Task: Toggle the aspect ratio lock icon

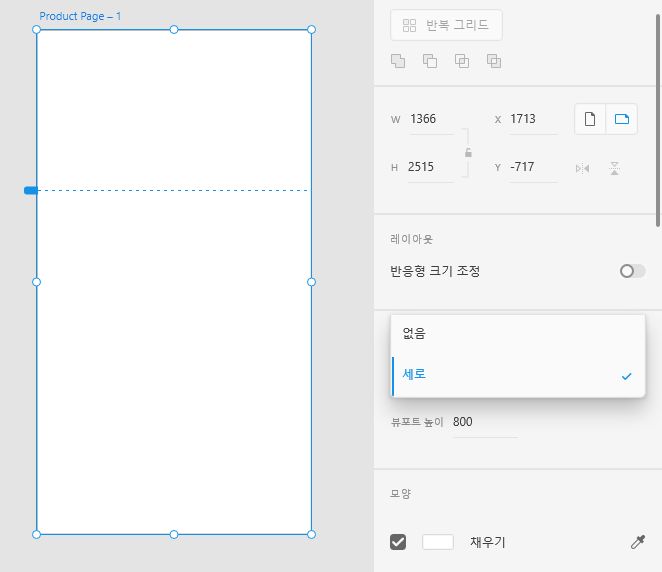Action: pos(468,152)
